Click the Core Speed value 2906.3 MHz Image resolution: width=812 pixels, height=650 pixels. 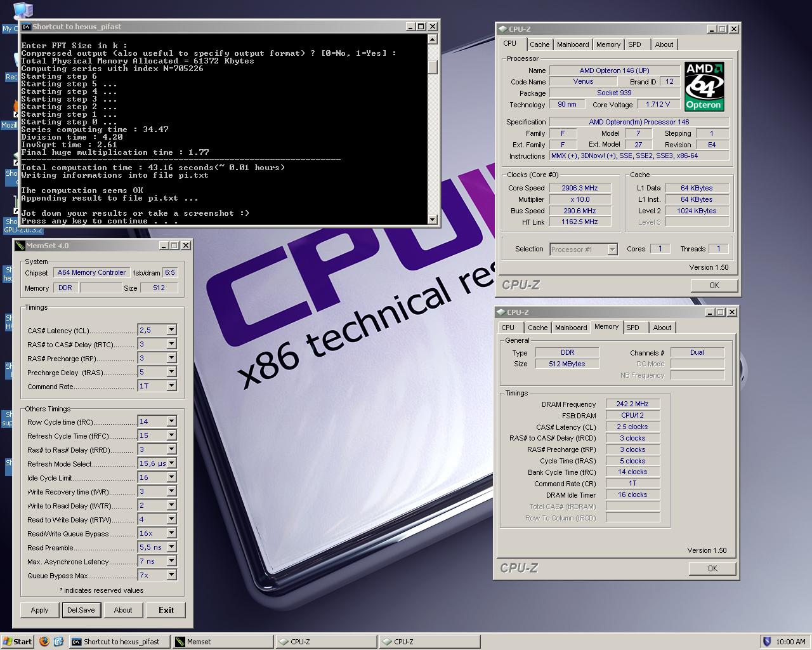click(x=580, y=188)
